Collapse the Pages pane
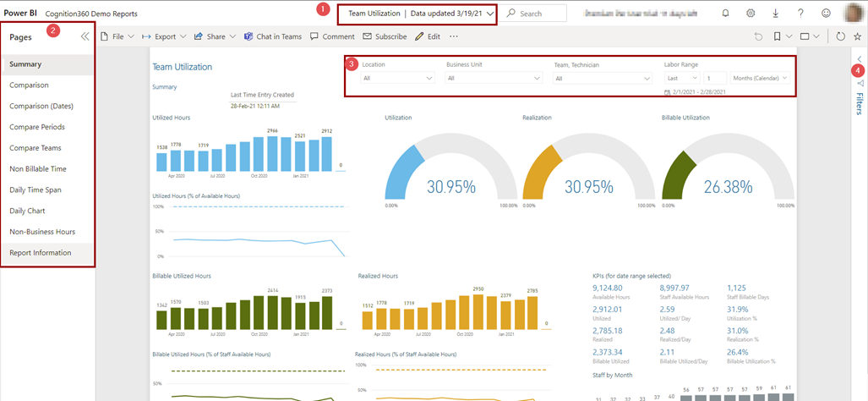Image resolution: width=868 pixels, height=401 pixels. coord(85,37)
